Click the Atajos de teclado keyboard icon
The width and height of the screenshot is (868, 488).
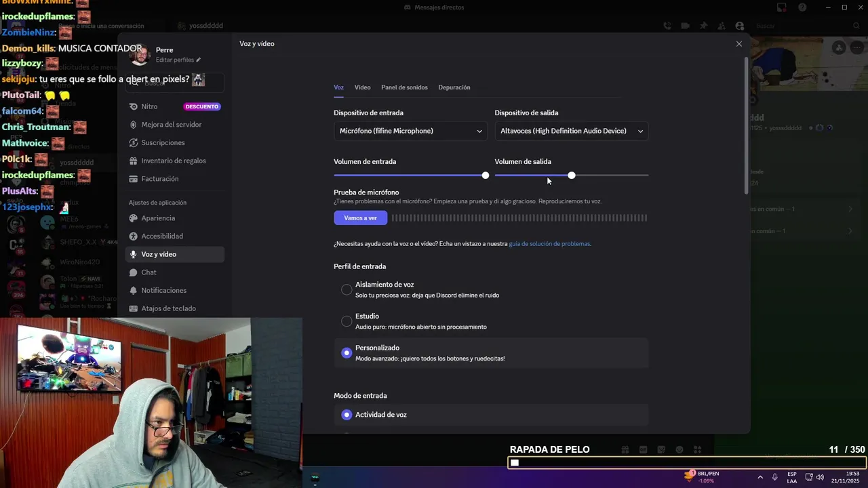134,308
